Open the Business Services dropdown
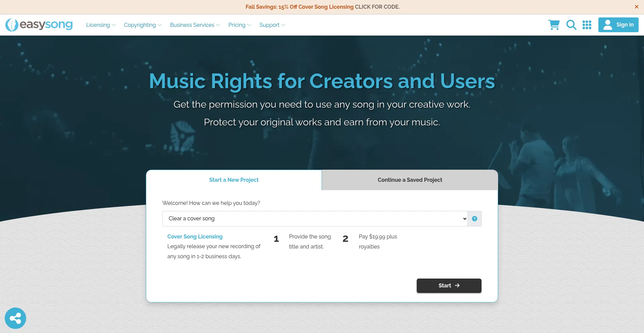This screenshot has width=644, height=333. [195, 25]
